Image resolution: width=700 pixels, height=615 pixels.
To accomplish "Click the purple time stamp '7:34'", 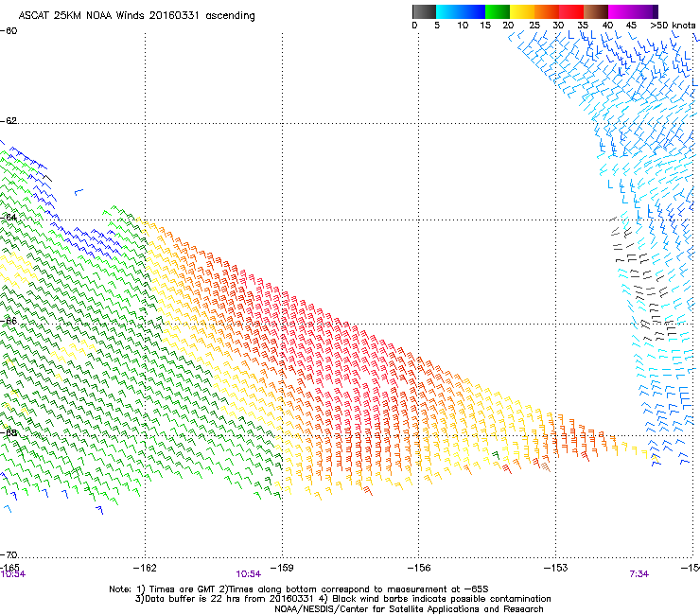I will (639, 574).
